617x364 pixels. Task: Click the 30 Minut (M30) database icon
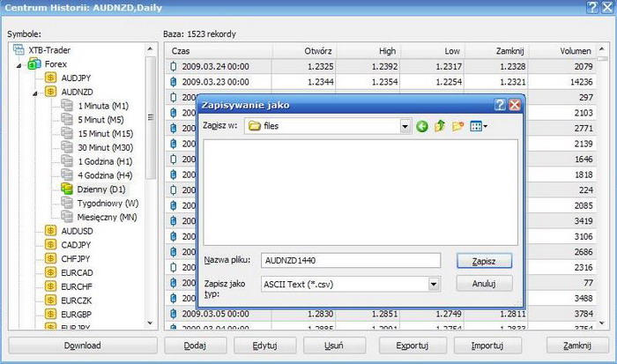click(67, 147)
